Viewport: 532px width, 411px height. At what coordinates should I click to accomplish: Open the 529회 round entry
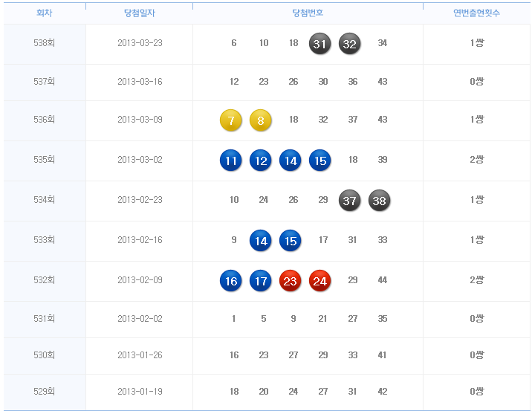pos(45,392)
